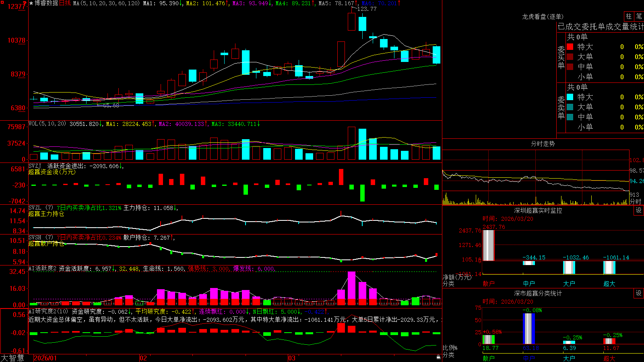The image size is (644, 362).
Task: Click the 18.77 percentage value under 散户
Action: pyautogui.click(x=490, y=348)
